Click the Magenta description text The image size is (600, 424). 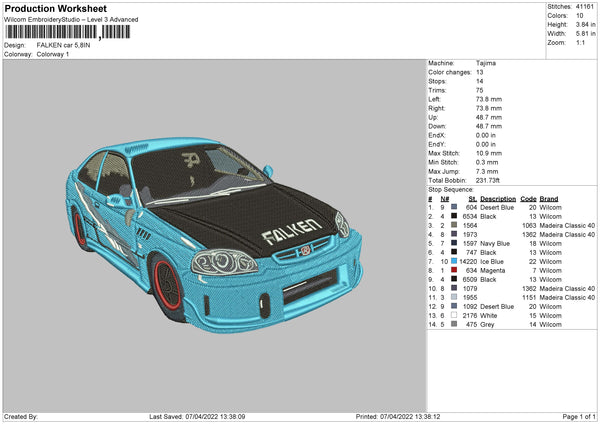(x=492, y=271)
